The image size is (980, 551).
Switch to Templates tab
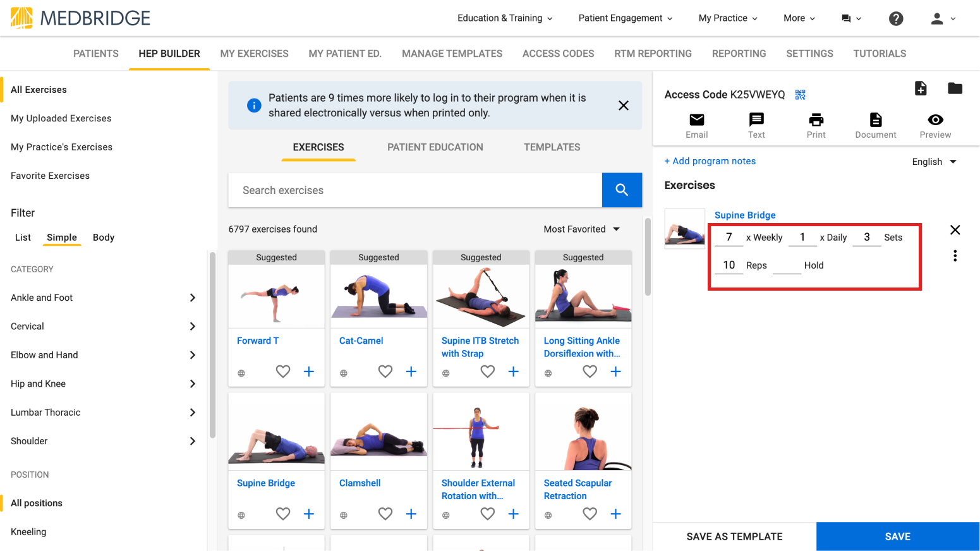[552, 147]
